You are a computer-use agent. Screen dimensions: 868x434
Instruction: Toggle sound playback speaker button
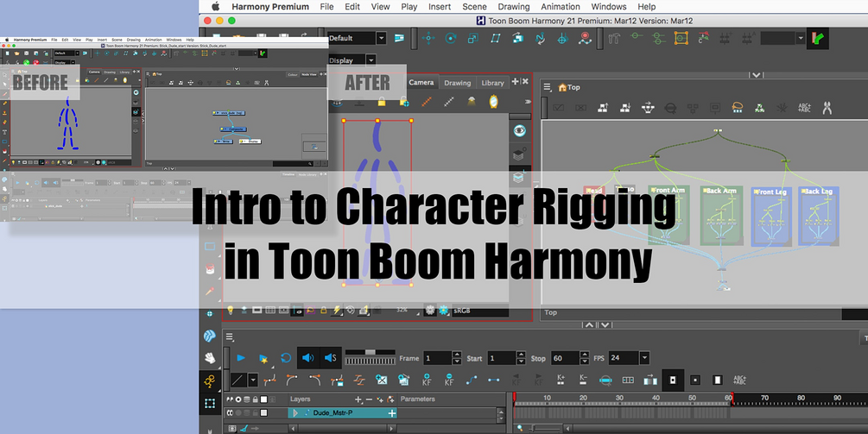(x=307, y=358)
